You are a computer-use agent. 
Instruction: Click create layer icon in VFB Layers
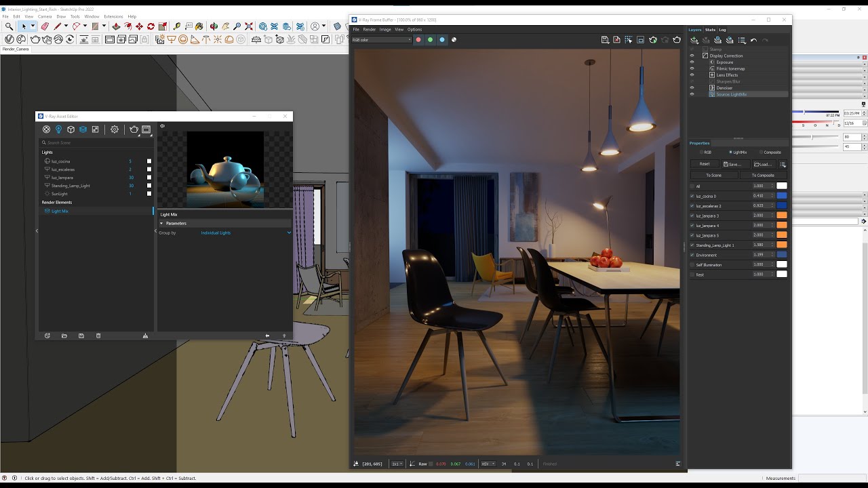click(x=694, y=40)
